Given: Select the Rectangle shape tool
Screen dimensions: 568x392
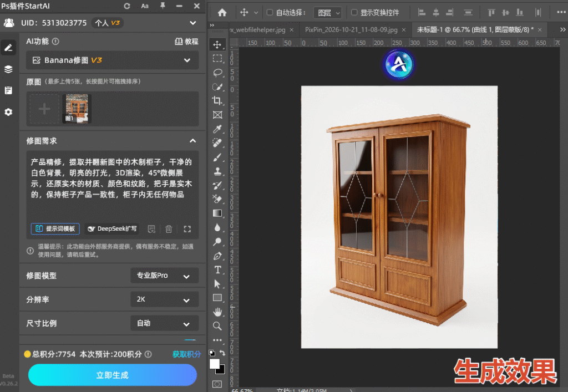Looking at the screenshot, I should (x=217, y=298).
